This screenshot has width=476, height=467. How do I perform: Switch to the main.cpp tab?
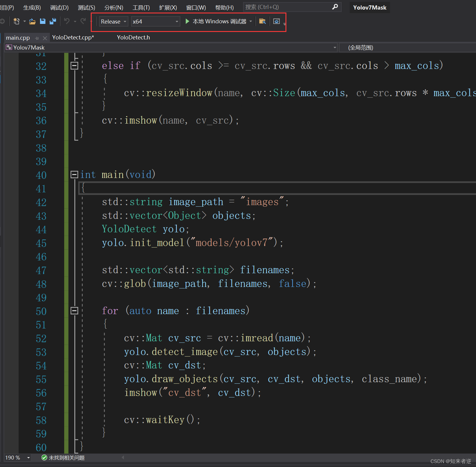(18, 38)
